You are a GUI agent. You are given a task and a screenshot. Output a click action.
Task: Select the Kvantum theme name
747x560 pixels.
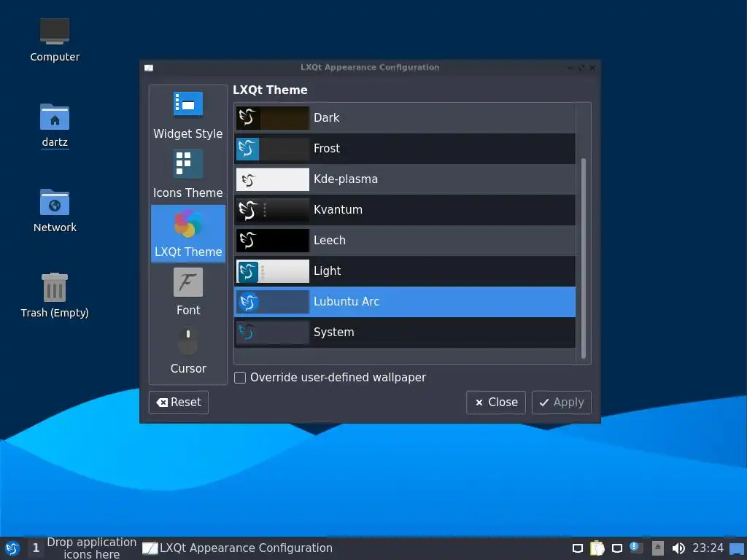338,209
